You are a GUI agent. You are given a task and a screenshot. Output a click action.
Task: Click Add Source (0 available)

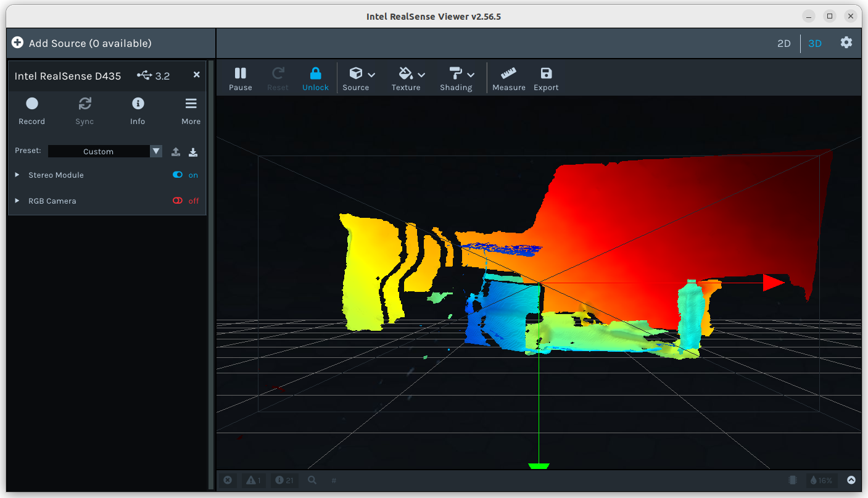click(81, 43)
